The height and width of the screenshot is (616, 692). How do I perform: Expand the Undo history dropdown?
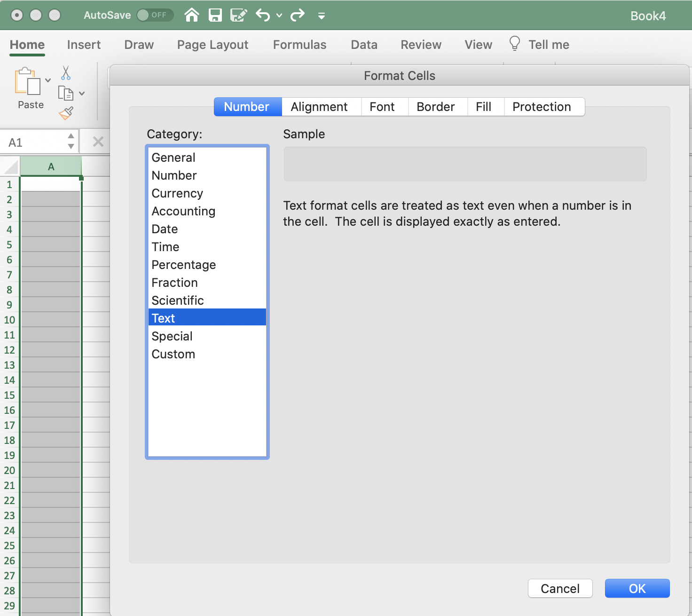point(279,16)
